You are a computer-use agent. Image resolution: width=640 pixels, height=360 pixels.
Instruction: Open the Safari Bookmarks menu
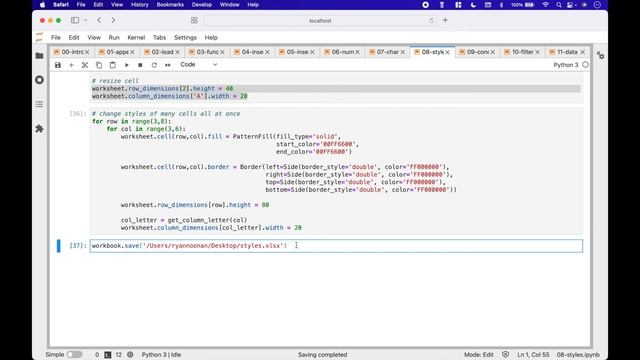click(170, 5)
